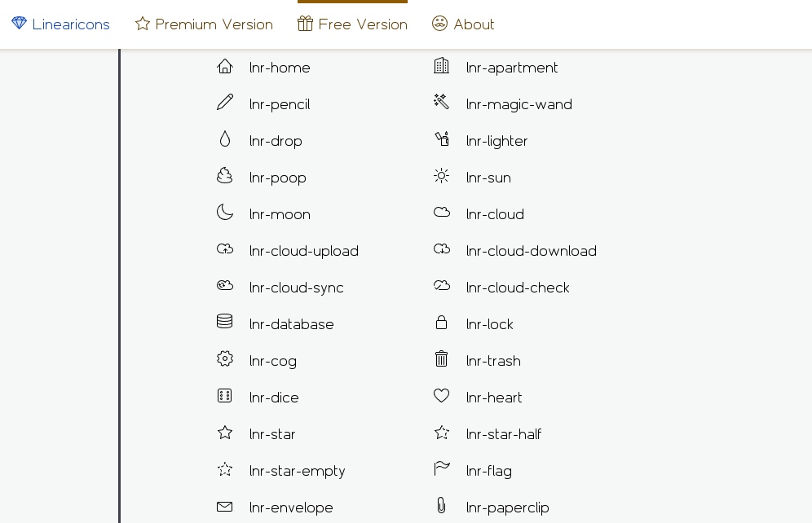Click the lnr-paperclip icon

(441, 505)
